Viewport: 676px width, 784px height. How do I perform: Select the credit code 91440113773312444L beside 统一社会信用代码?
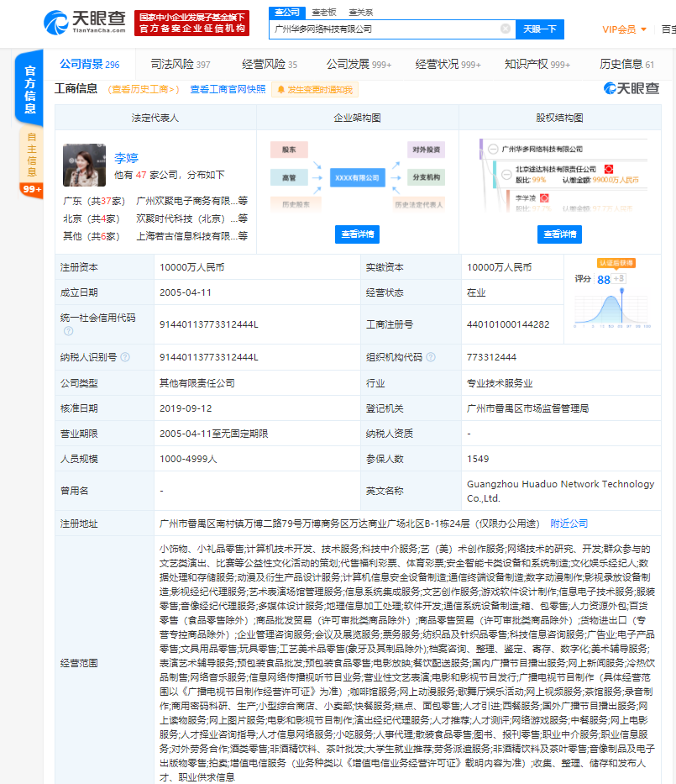(x=209, y=324)
